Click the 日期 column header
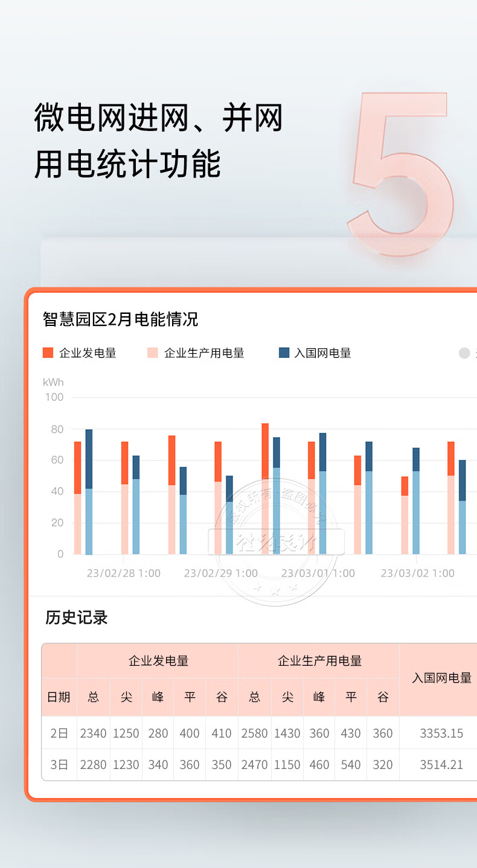The image size is (477, 868). (x=59, y=697)
